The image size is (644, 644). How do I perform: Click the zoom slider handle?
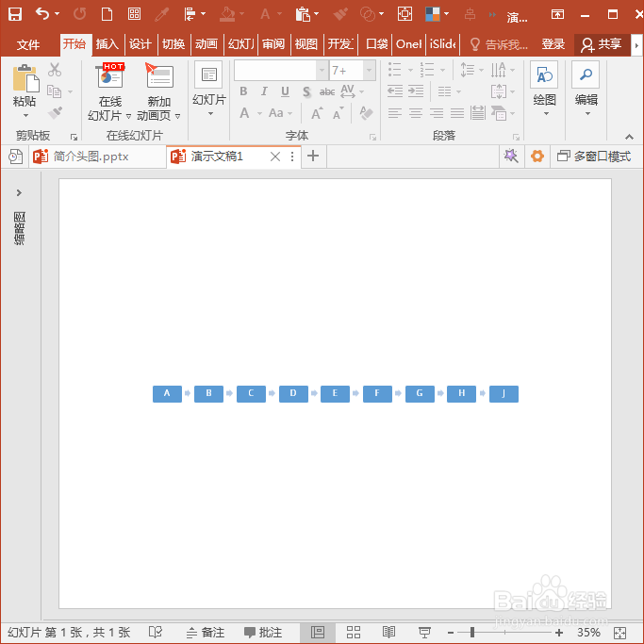[472, 632]
